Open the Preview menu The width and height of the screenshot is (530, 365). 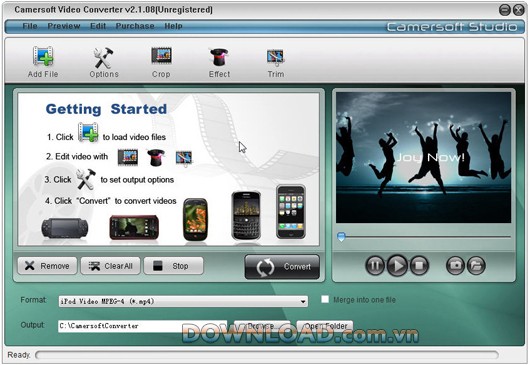coord(64,26)
